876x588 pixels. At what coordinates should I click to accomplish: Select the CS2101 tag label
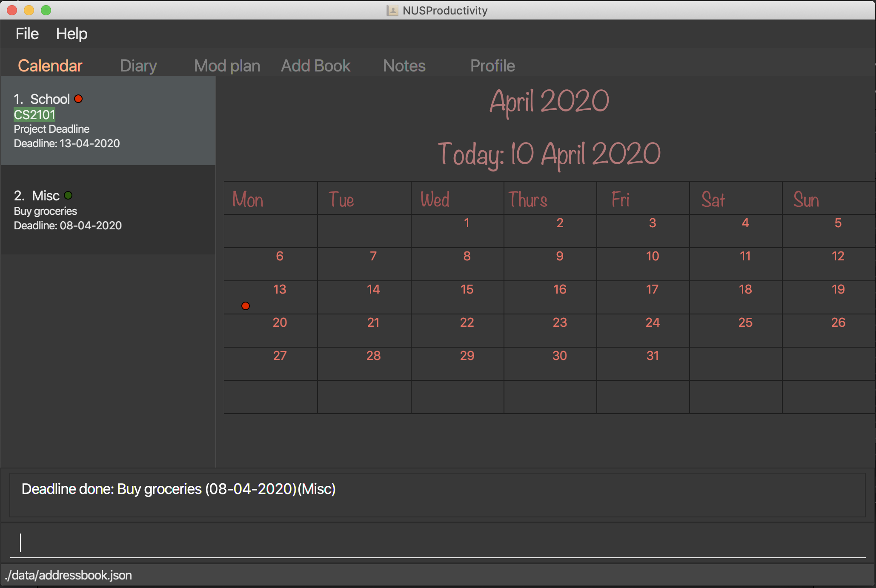click(x=34, y=114)
